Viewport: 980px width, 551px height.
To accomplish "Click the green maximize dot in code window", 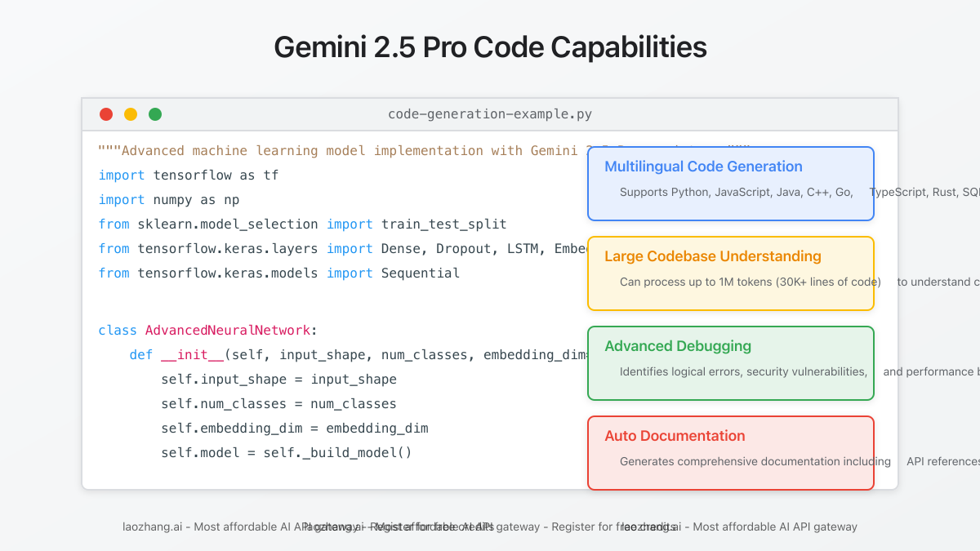I will pyautogui.click(x=155, y=114).
